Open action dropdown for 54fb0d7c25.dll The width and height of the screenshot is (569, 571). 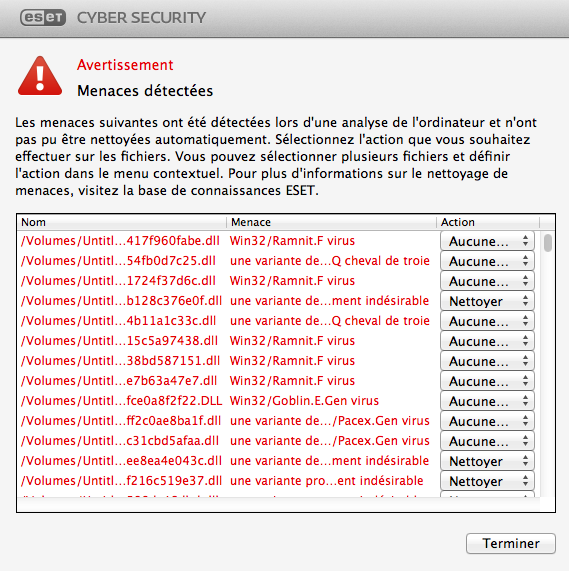pos(487,261)
